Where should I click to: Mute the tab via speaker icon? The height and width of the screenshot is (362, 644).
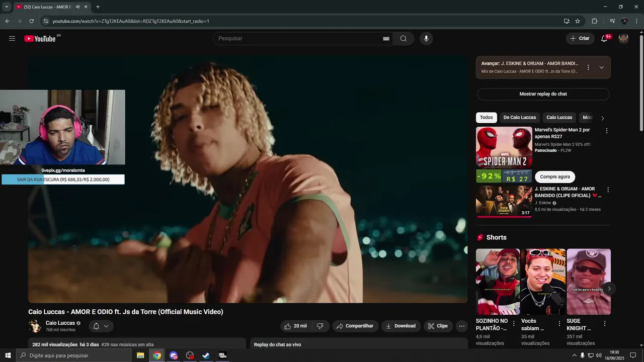coord(77,7)
